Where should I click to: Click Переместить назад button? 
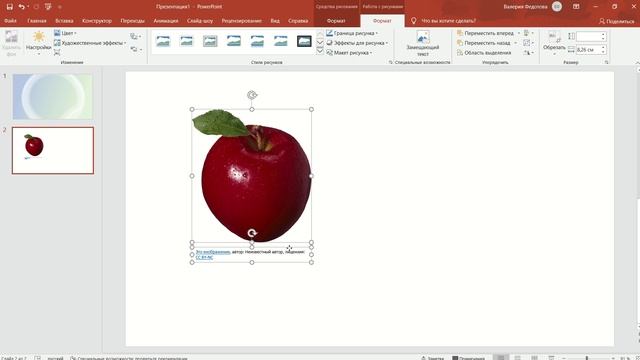[484, 43]
